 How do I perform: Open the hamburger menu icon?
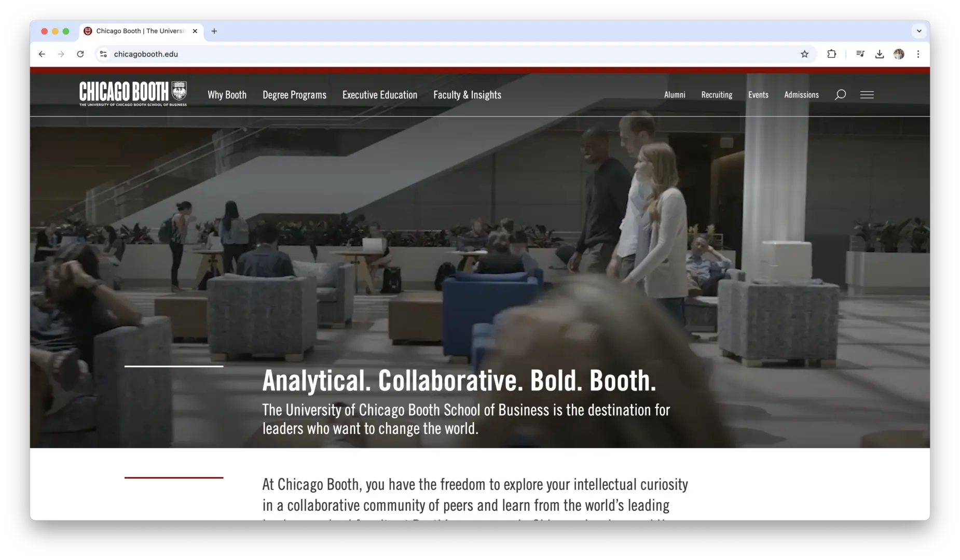click(x=867, y=95)
